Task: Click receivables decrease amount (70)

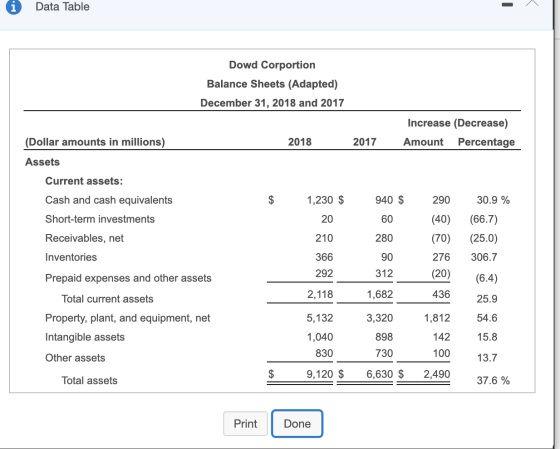Action: pos(441,238)
